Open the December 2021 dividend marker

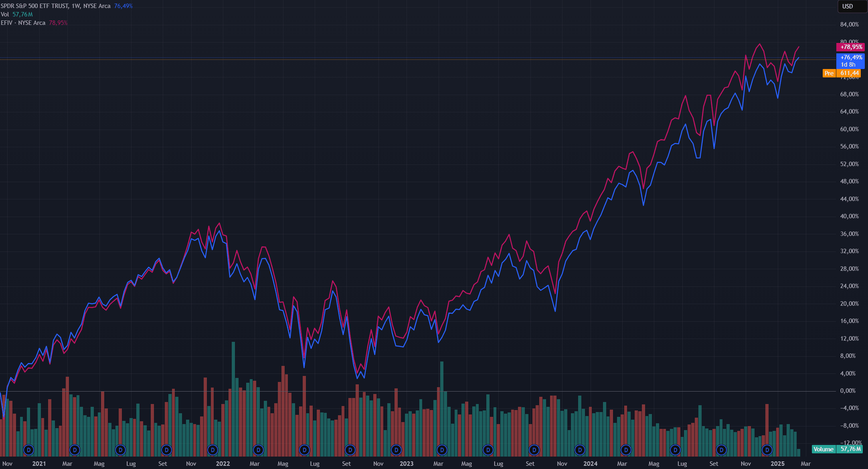coord(212,450)
